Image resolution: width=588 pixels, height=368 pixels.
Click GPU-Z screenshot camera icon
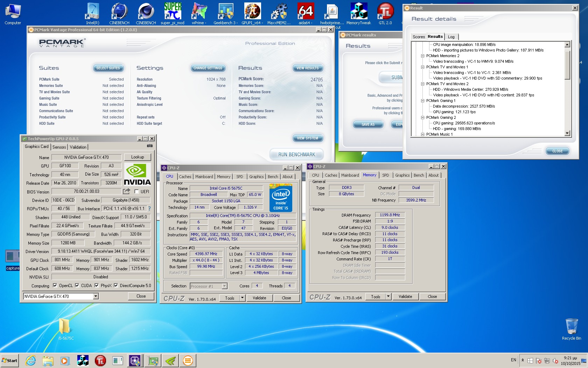click(x=149, y=146)
